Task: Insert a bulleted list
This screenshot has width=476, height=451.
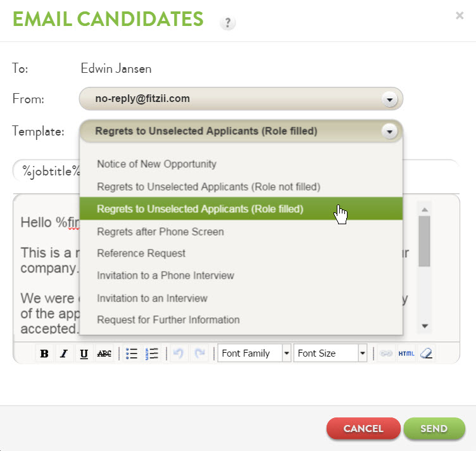Action: point(132,353)
